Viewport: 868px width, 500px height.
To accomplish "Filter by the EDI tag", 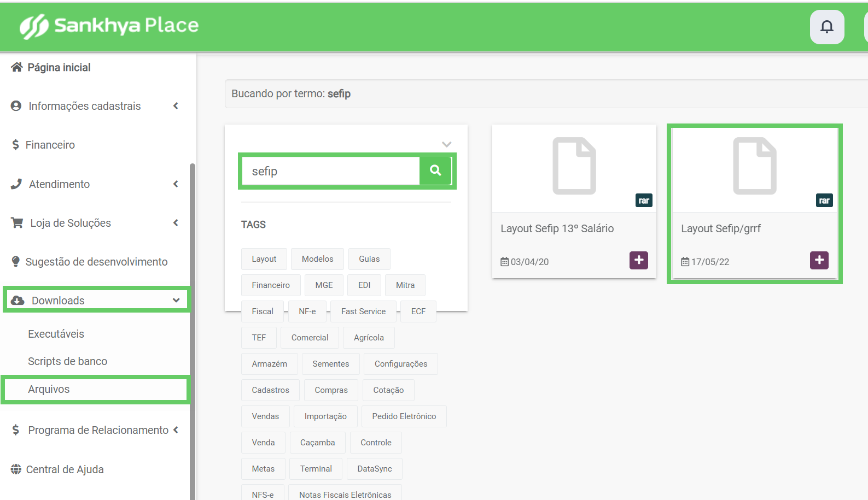I will click(x=364, y=285).
